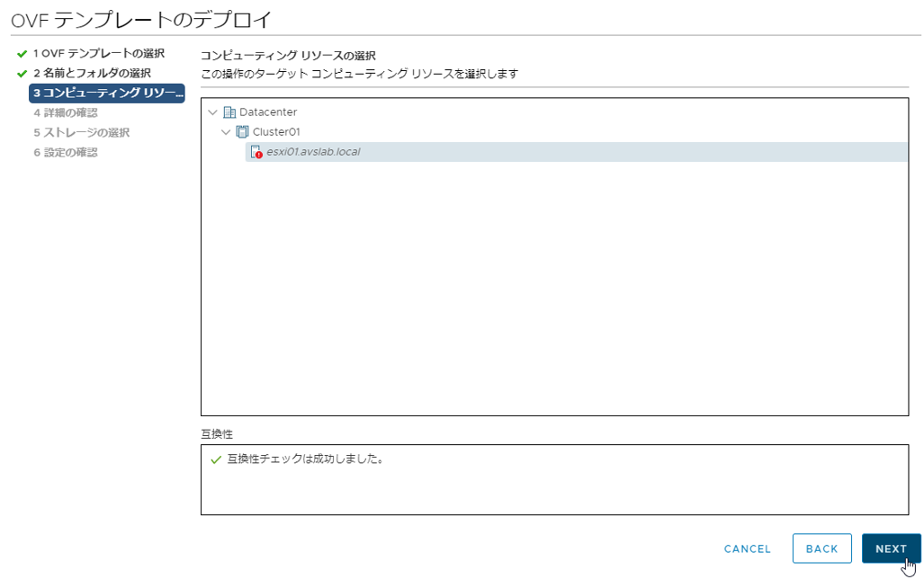Image resolution: width=924 pixels, height=579 pixels.
Task: Click the 互換性 section label
Action: click(217, 434)
